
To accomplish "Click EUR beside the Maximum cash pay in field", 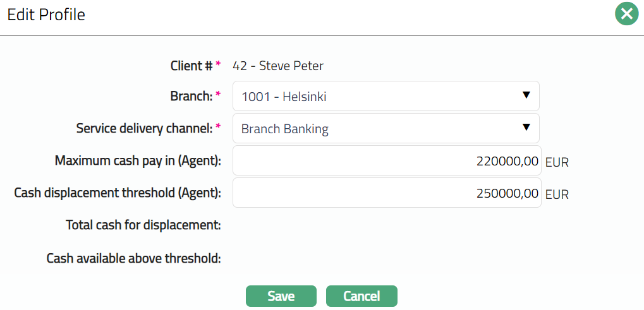I will tap(557, 162).
